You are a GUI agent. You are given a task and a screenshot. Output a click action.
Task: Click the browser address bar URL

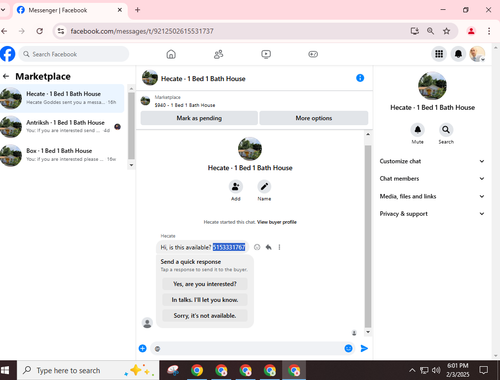point(142,31)
